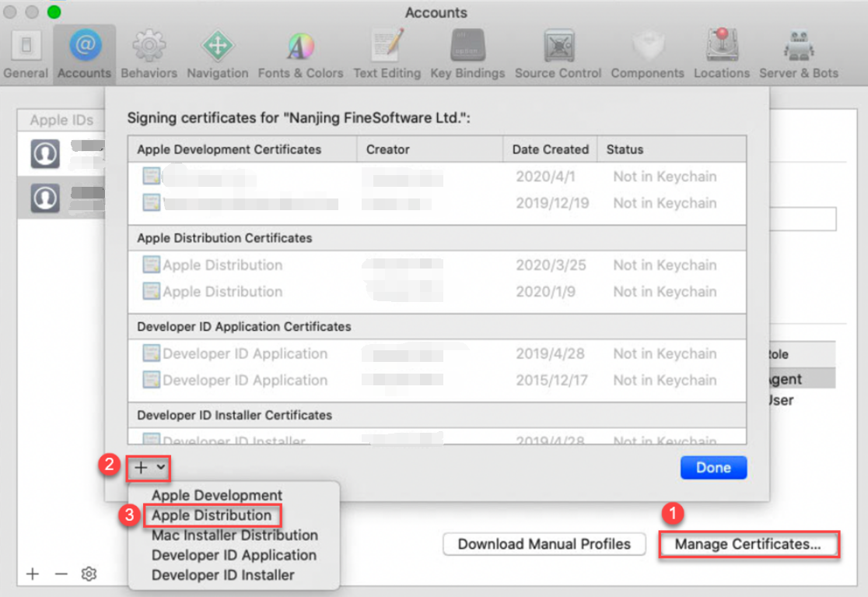Select the second Apple ID account avatar
Viewport: 868px width, 597px height.
click(x=46, y=197)
